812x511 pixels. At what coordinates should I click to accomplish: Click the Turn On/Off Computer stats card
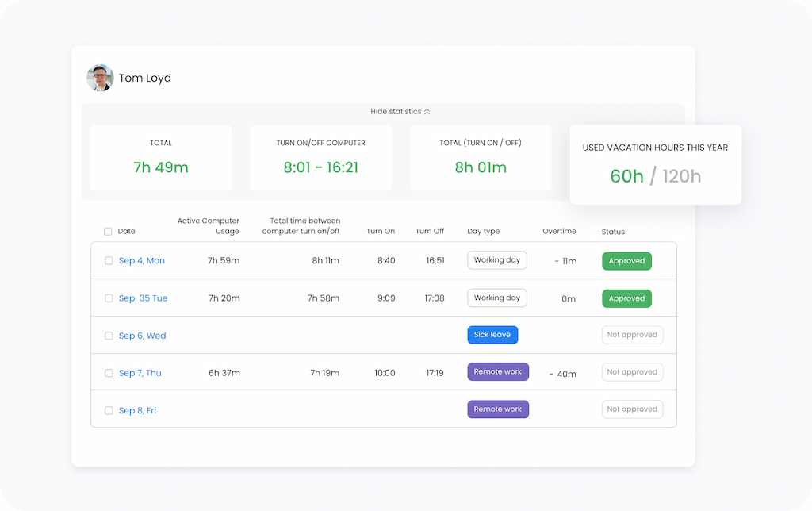[x=320, y=157]
